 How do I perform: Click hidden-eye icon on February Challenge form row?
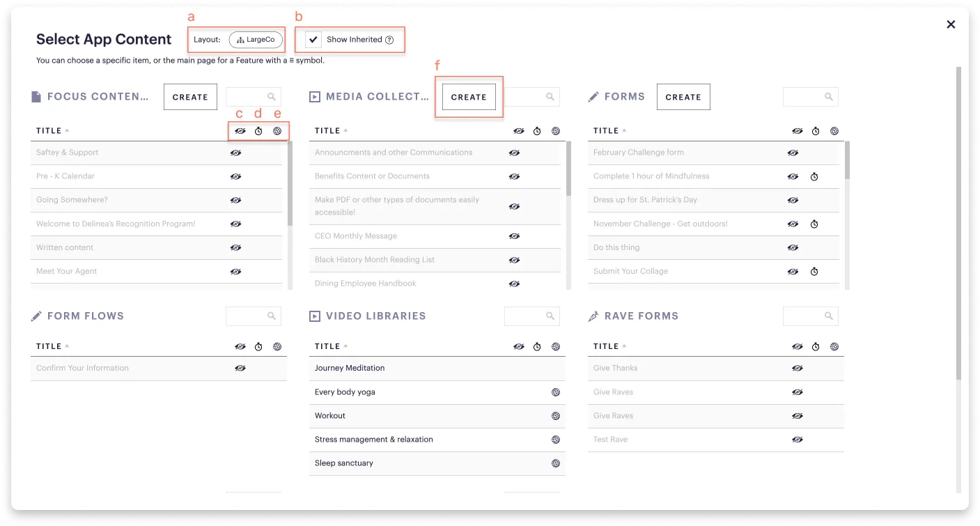[793, 153]
